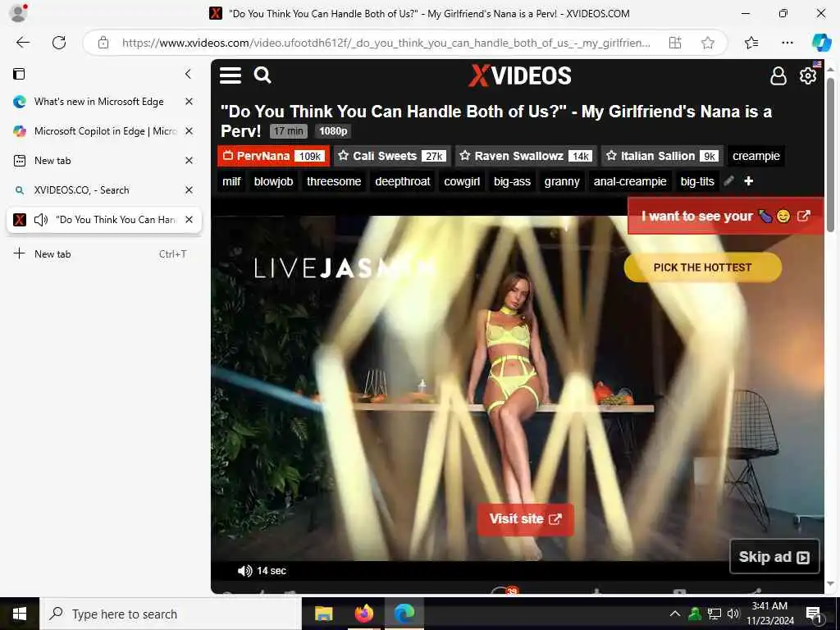Add this page to favorites with the star

coord(708,43)
